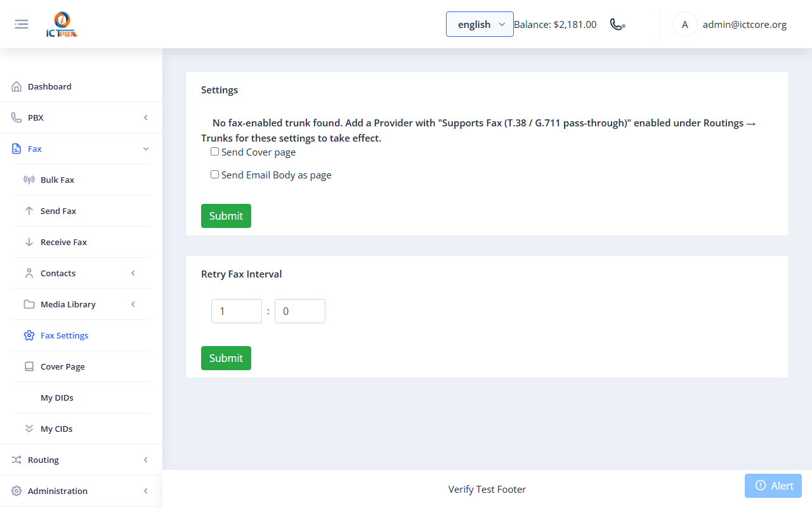Open the Dashboard menu item

point(81,86)
